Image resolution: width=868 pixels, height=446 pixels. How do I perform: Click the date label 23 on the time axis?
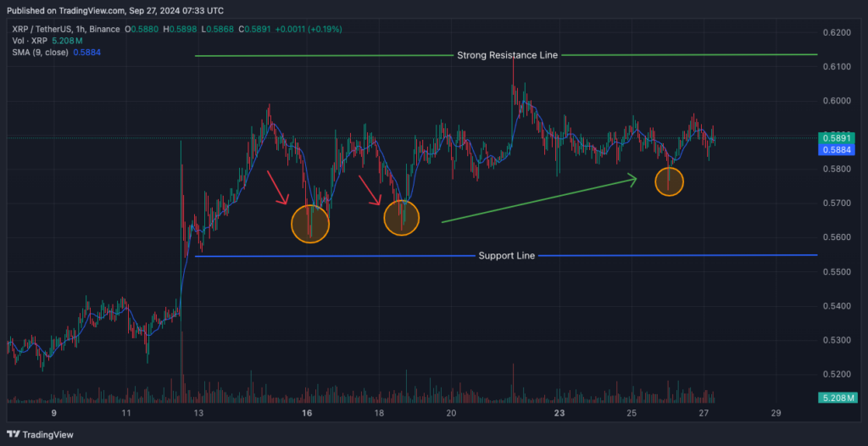click(x=559, y=414)
